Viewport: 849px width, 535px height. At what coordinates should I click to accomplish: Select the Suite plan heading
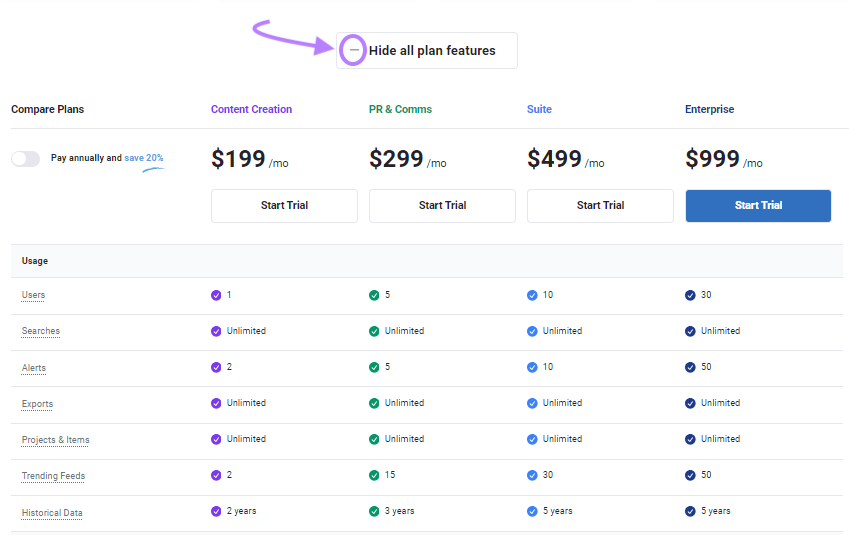(539, 109)
